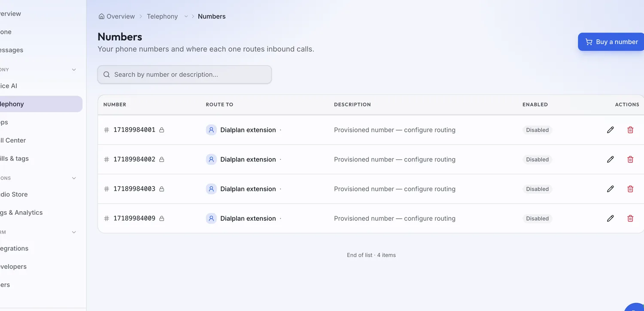Click Disabled badge for 17189984002
The width and height of the screenshot is (644, 311).
538,159
